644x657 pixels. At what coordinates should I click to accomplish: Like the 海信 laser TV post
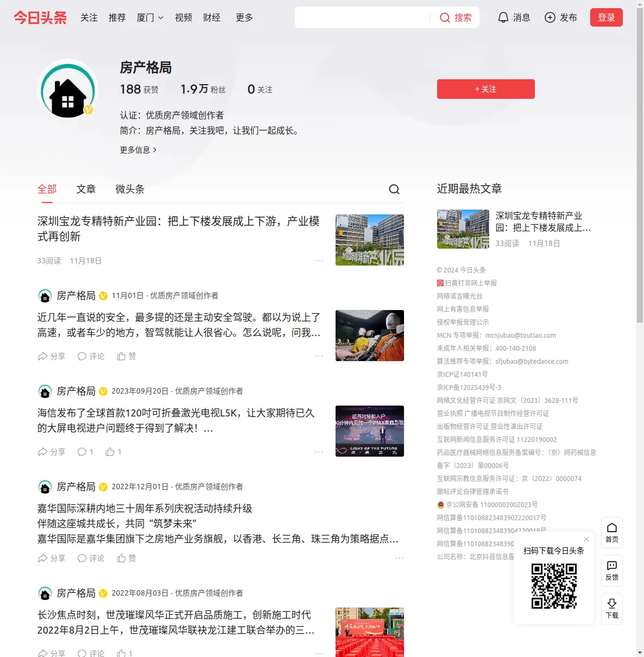click(x=113, y=452)
